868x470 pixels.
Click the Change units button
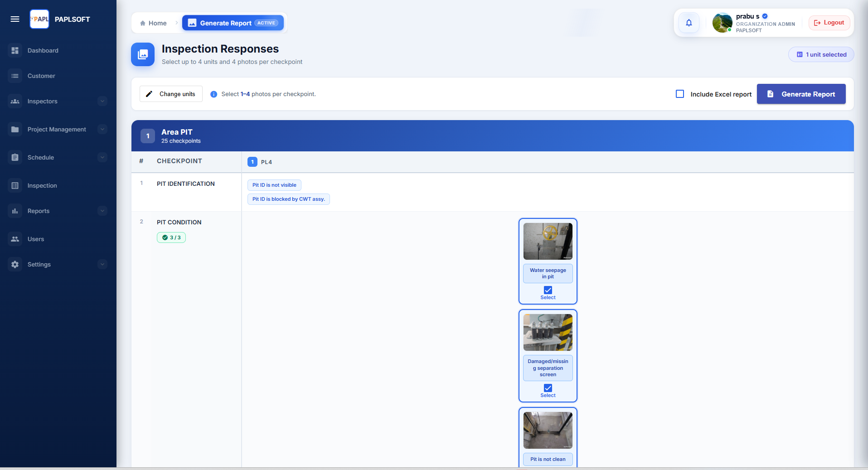171,94
